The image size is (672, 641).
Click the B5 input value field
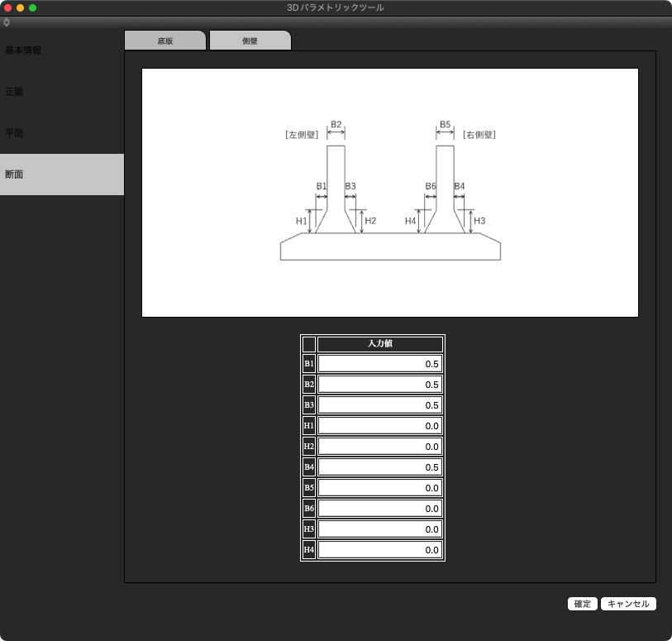coord(379,488)
